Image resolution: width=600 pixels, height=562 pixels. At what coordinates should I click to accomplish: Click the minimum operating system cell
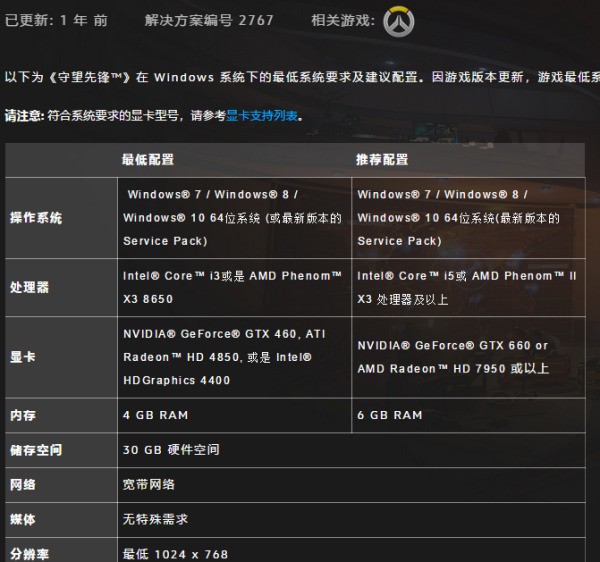234,218
